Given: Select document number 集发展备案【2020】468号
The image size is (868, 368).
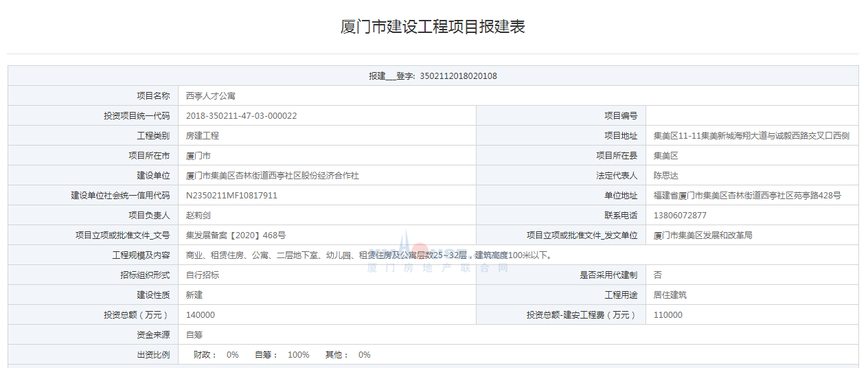Looking at the screenshot, I should (x=236, y=235).
